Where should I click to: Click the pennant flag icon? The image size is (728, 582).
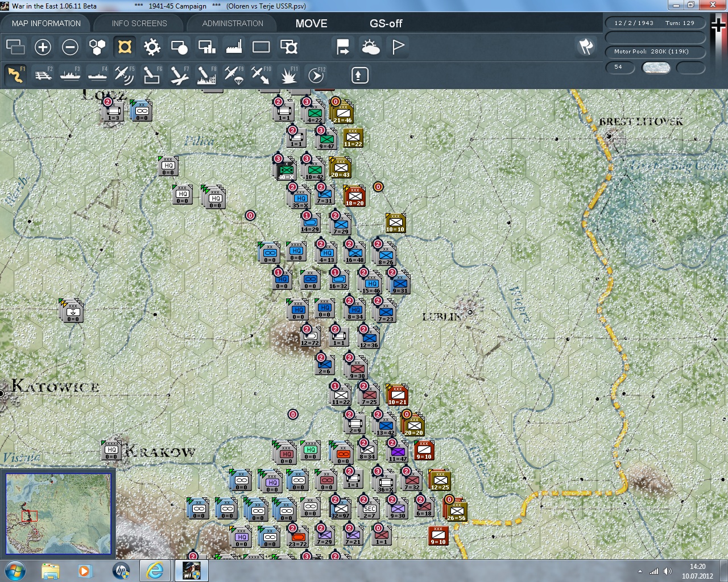[x=398, y=47]
